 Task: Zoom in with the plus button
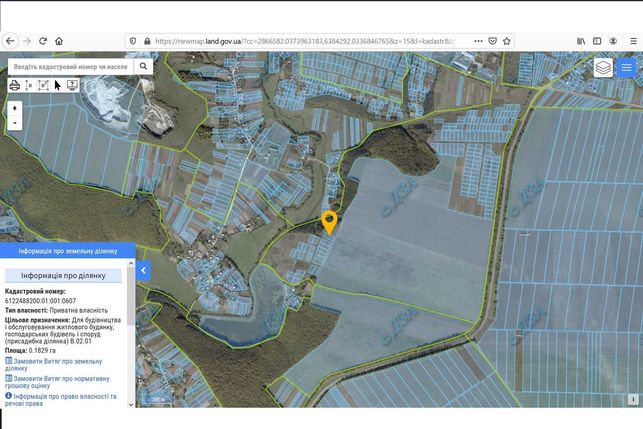15,108
